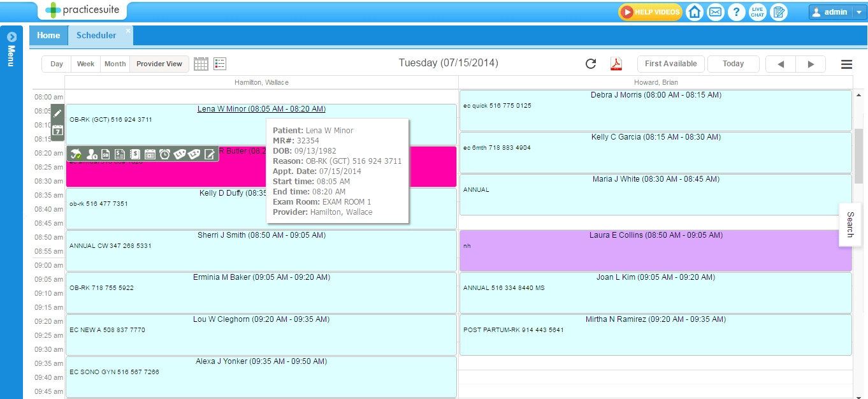Image resolution: width=868 pixels, height=399 pixels.
Task: Jump to Today's schedule
Action: [733, 64]
